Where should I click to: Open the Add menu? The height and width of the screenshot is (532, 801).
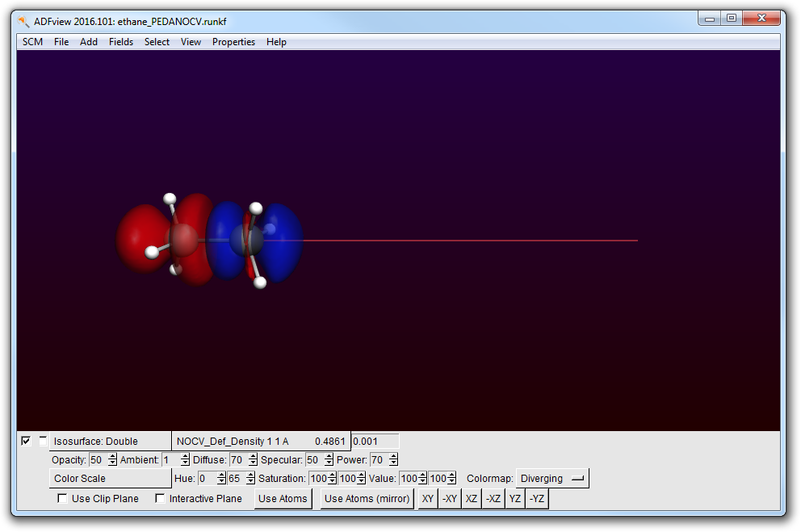pos(88,42)
